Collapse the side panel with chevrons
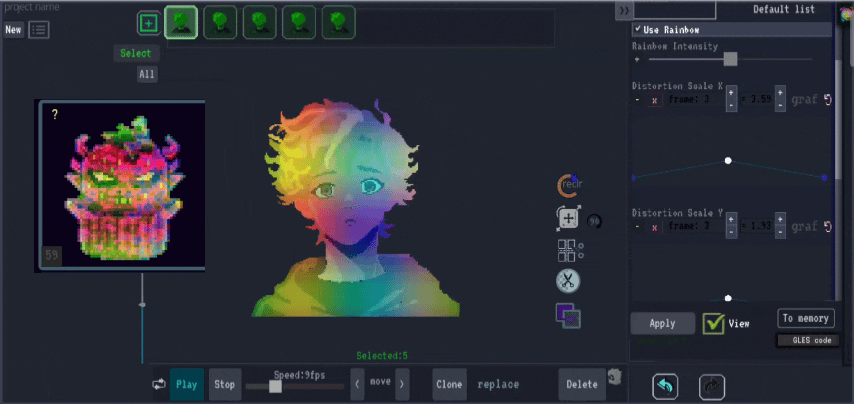 click(x=624, y=10)
